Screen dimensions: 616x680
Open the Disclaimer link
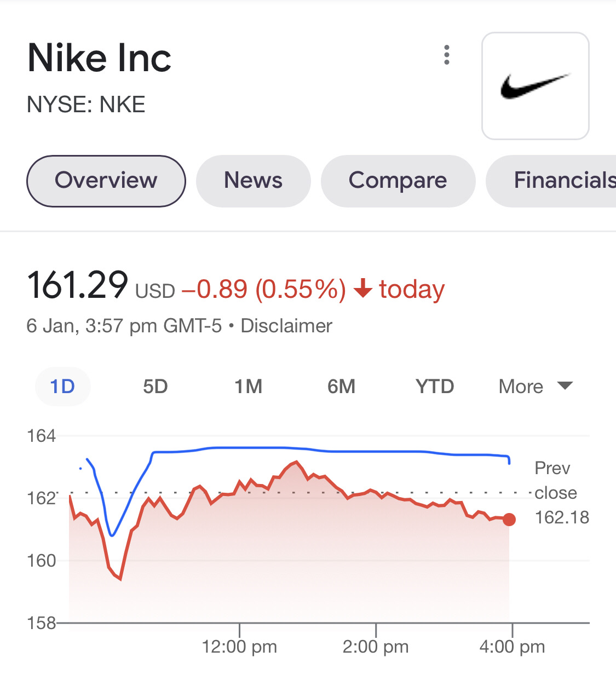click(286, 326)
